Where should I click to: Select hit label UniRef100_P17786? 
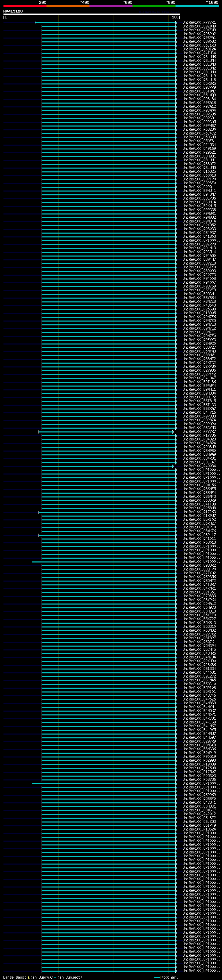(199, 436)
